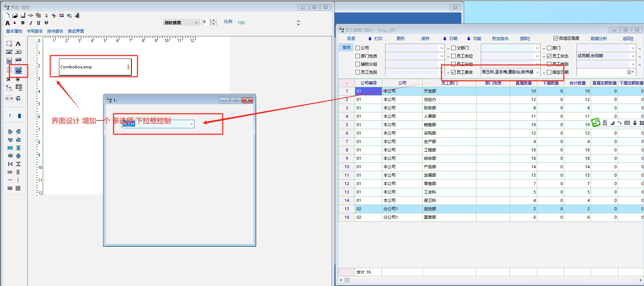The width and height of the screenshot is (644, 286).
Task: Enable the 公司 filter checkbox
Action: tap(358, 48)
